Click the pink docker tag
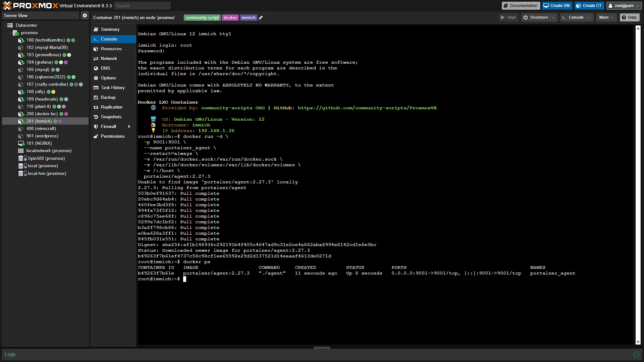 [x=230, y=18]
